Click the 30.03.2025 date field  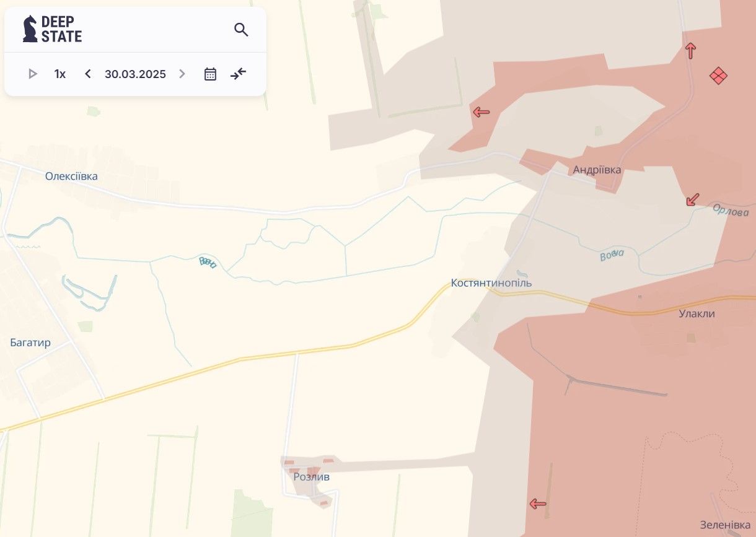pos(135,74)
